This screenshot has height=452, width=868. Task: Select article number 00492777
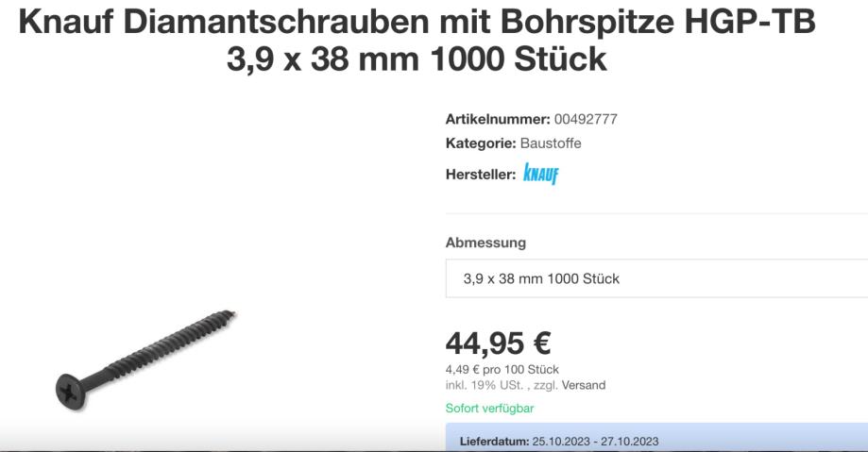(x=586, y=119)
